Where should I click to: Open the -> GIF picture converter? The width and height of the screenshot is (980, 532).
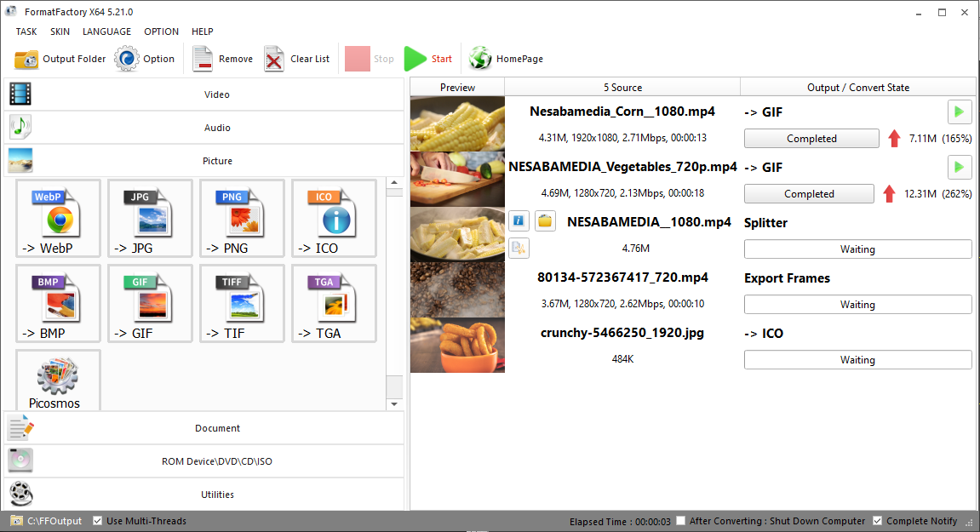click(x=150, y=303)
